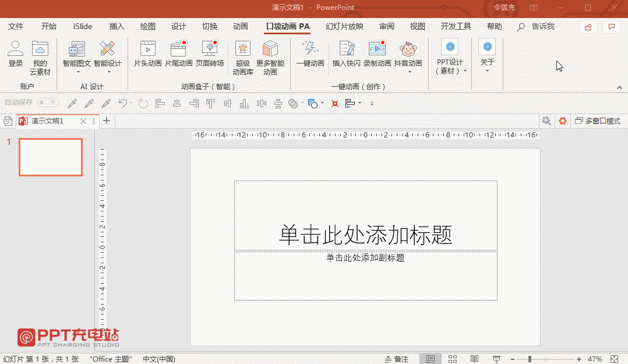Click the align left icon
Viewport: 628px width, 364px height.
click(160, 104)
